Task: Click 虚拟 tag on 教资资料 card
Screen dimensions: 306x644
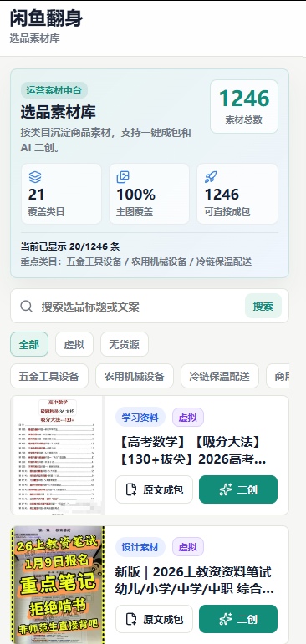Action: click(188, 547)
